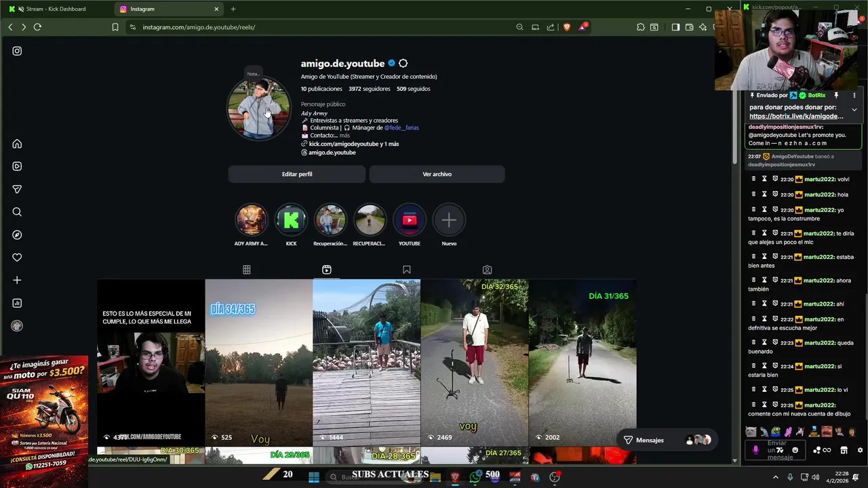This screenshot has height=488, width=868.
Task: Open notifications heart icon in sidebar
Action: (17, 258)
